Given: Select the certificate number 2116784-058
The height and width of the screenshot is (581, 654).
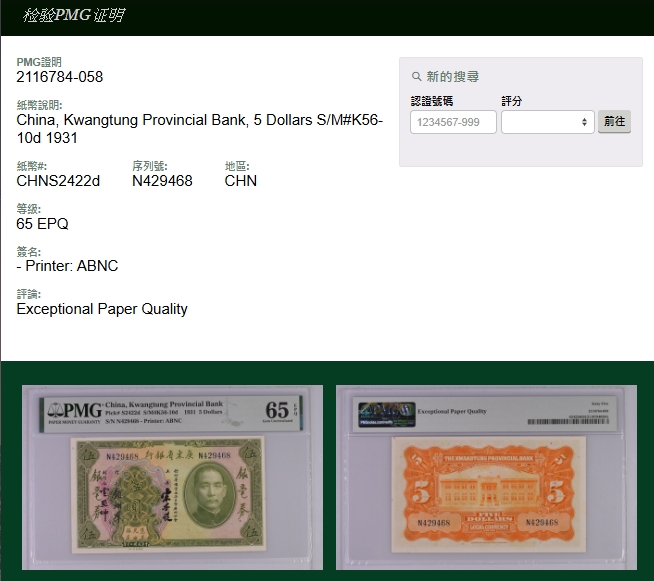Looking at the screenshot, I should (60, 77).
